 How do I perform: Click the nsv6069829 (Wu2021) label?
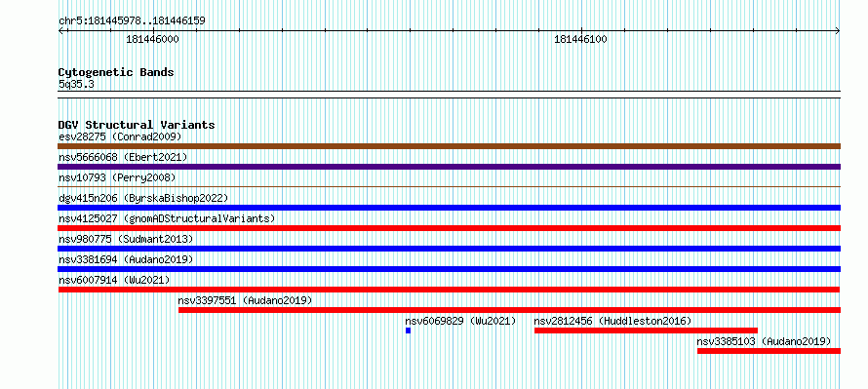coord(460,321)
